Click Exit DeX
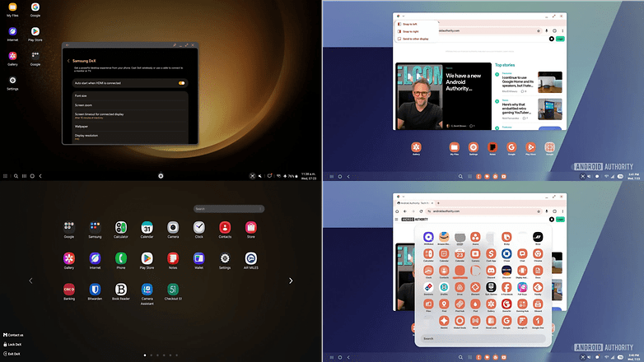Viewport: 644px width, 362px height. [12, 354]
